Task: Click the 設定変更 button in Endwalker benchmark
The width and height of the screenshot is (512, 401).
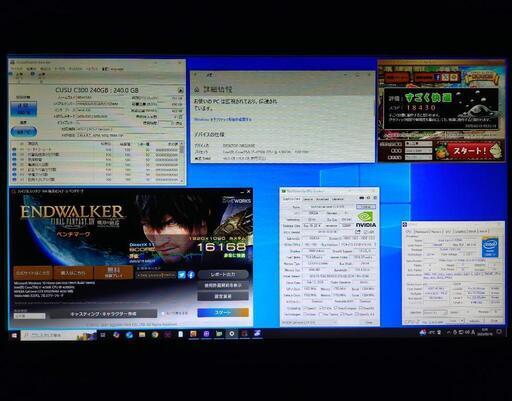Action: [223, 296]
